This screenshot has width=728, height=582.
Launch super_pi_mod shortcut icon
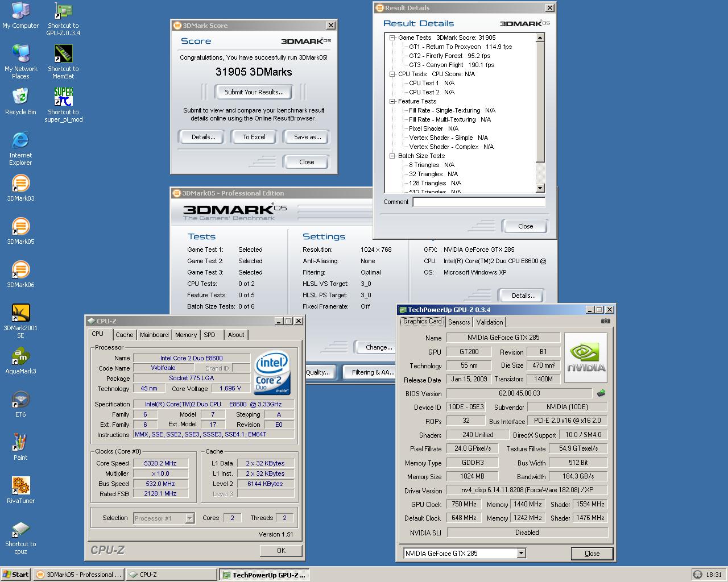(x=63, y=105)
